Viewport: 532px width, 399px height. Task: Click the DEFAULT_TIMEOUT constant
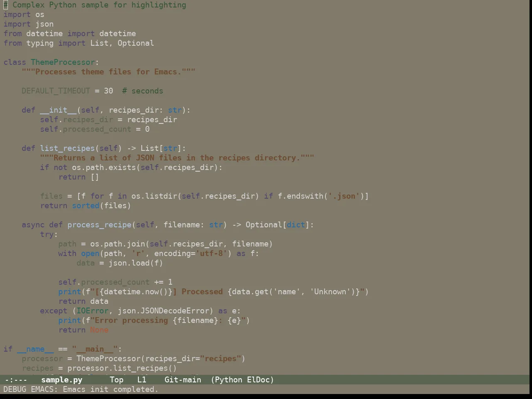(56, 91)
